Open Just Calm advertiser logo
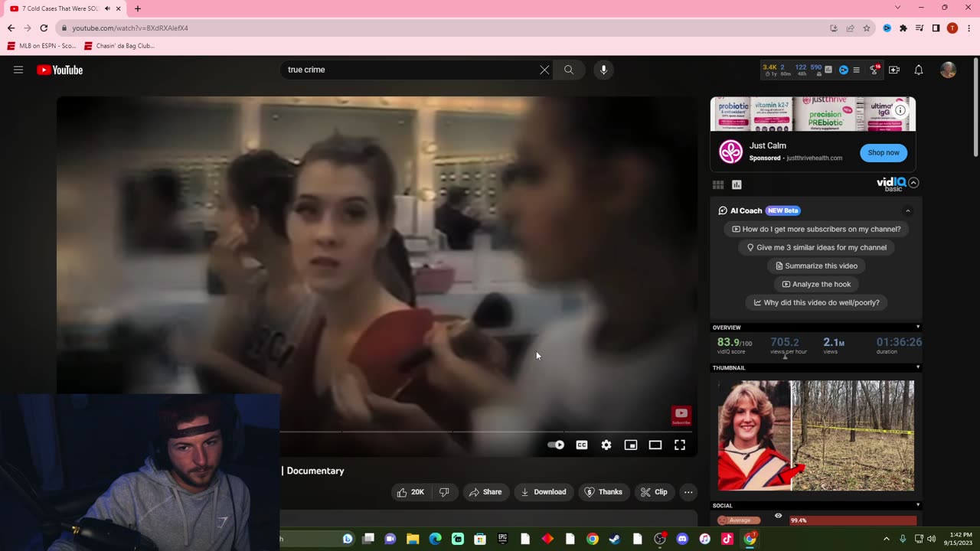 [x=730, y=152]
